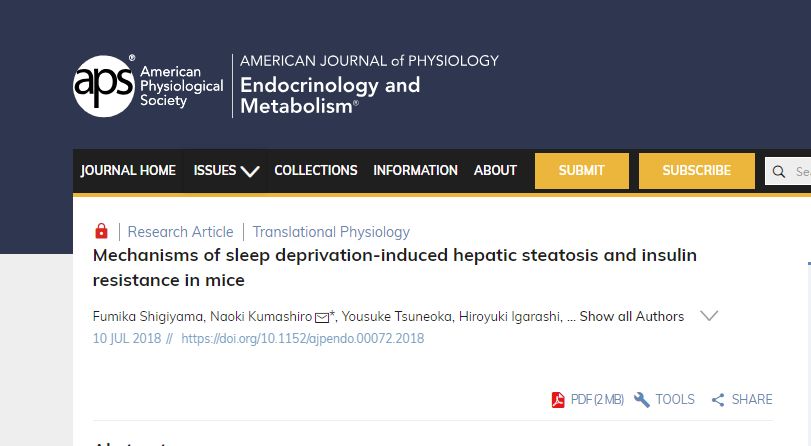This screenshot has width=811, height=446.
Task: Click the red PDF file icon
Action: coord(558,400)
